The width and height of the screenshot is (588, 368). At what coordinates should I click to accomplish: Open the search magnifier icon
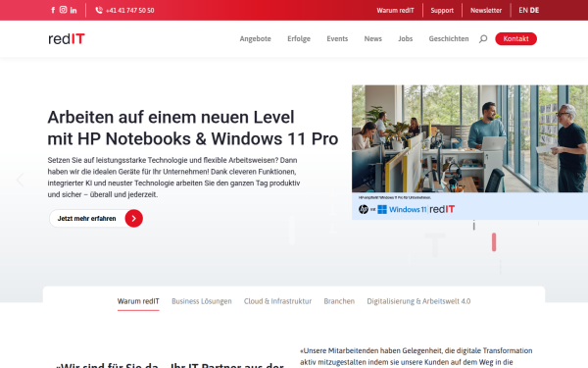point(483,38)
